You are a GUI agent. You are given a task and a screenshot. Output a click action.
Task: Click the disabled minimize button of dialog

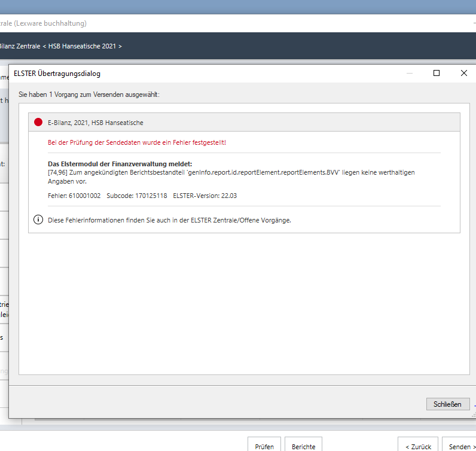pyautogui.click(x=410, y=73)
